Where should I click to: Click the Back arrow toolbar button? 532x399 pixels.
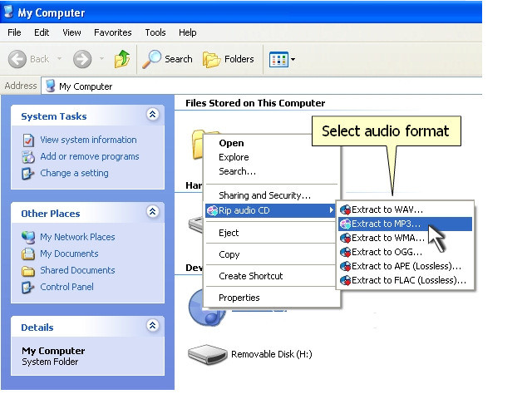[17, 59]
